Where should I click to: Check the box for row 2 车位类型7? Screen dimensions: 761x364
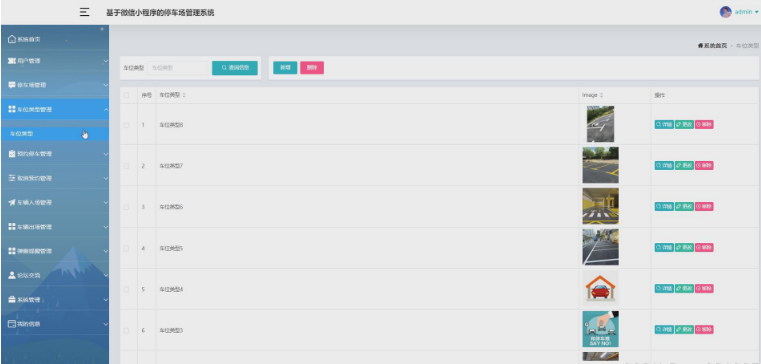click(x=126, y=166)
